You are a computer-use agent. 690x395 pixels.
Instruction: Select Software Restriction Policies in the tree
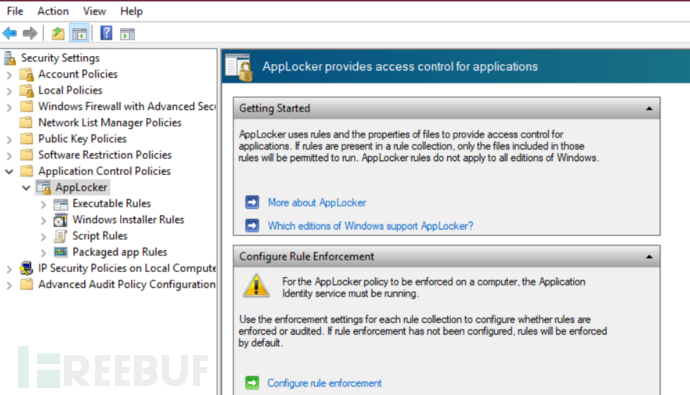tap(105, 155)
